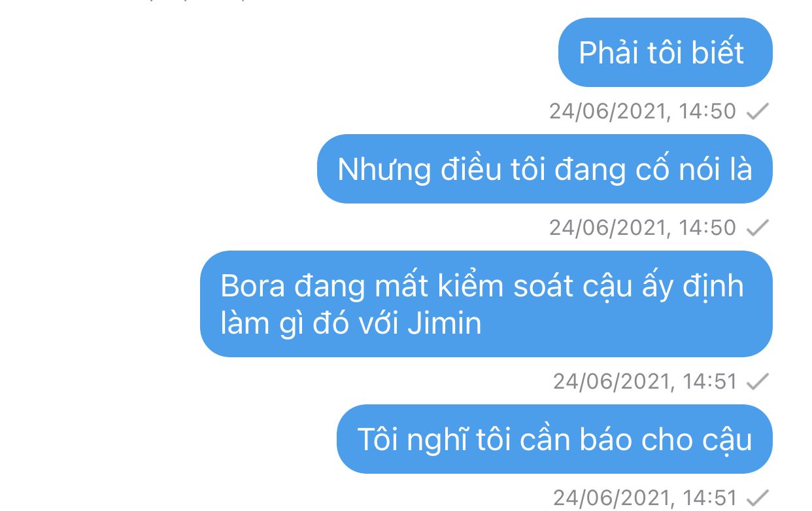Image resolution: width=812 pixels, height=511 pixels.
Task: Select the "Tôi nghĩ tôi cần báo cho cậu" bubble
Action: [554, 439]
